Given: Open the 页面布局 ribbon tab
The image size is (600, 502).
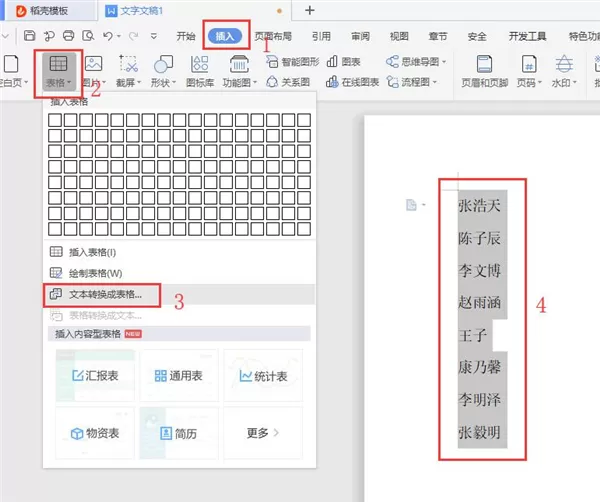Looking at the screenshot, I should click(x=273, y=36).
